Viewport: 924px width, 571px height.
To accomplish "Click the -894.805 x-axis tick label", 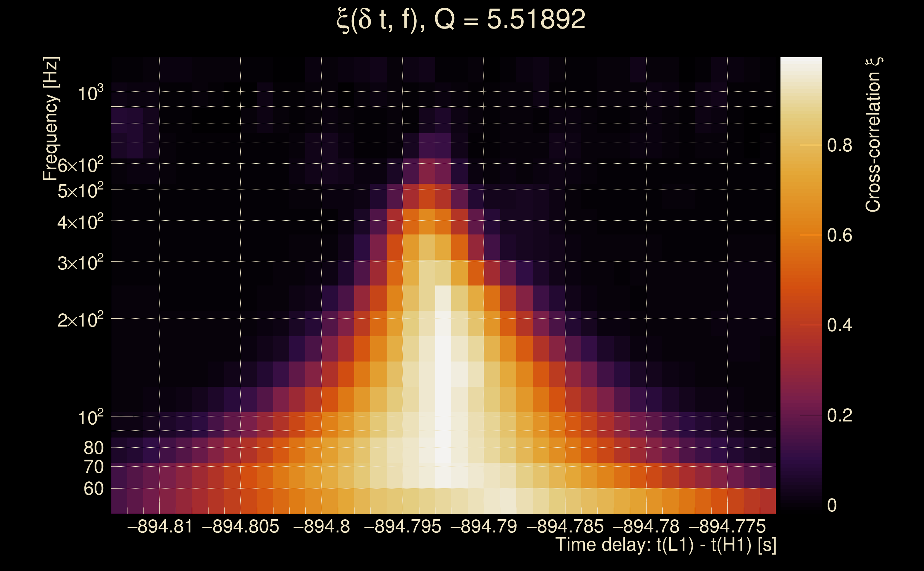I will click(241, 527).
